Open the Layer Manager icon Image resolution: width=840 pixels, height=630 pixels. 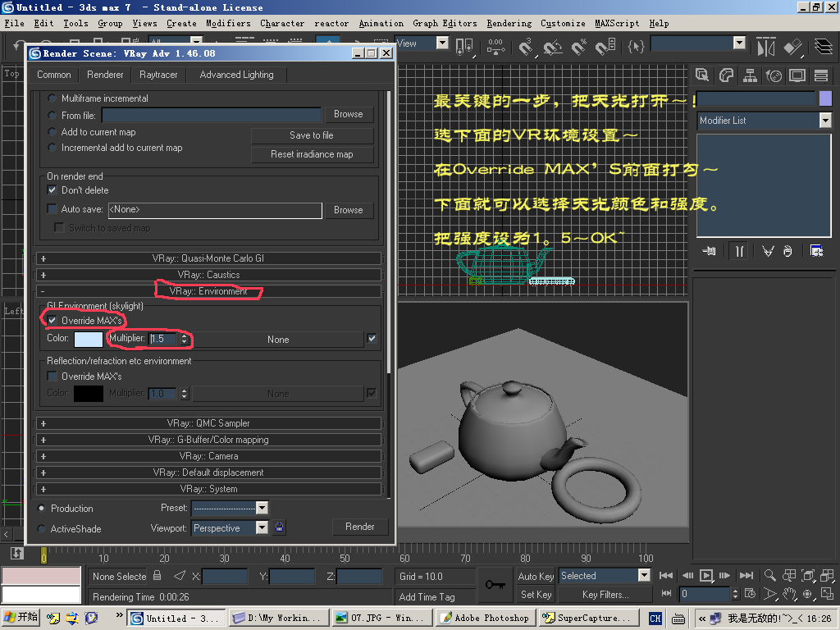[824, 47]
